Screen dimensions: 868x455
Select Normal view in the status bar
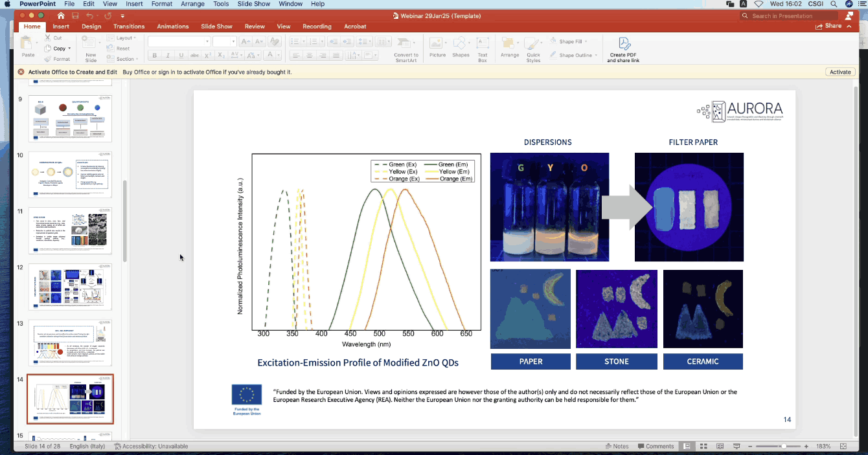(x=686, y=447)
